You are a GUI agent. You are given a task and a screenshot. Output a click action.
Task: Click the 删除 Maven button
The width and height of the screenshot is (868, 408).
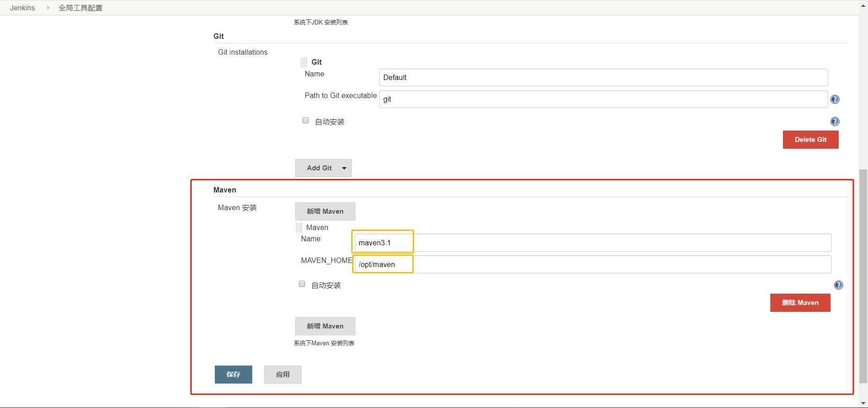pyautogui.click(x=800, y=303)
